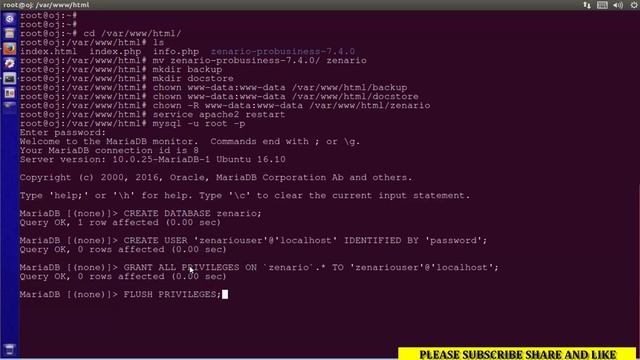Click the info.php file name
Viewport: 640px width, 360px height.
point(176,51)
